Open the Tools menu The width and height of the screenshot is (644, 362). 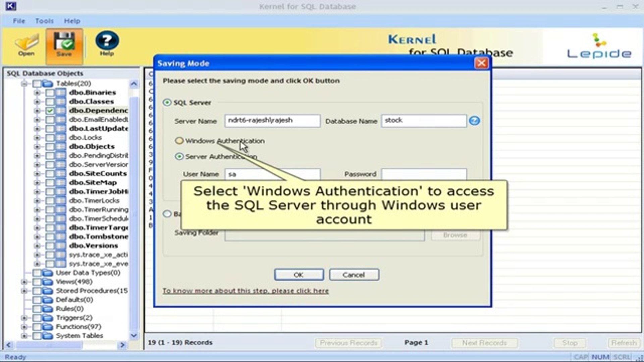pyautogui.click(x=44, y=21)
